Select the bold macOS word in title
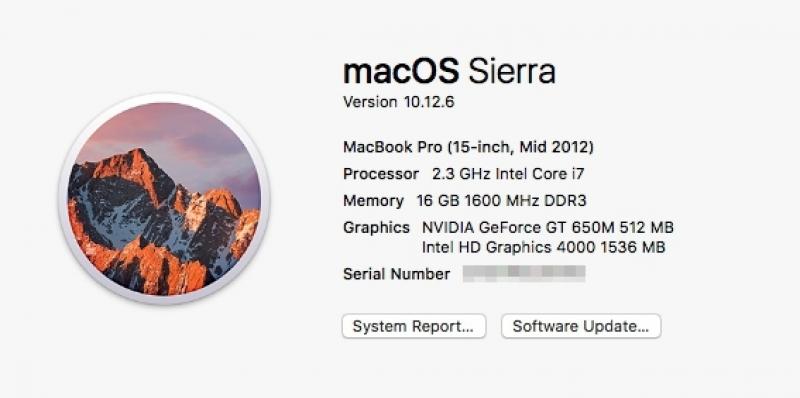Viewport: 800px width, 398px height. pyautogui.click(x=401, y=71)
